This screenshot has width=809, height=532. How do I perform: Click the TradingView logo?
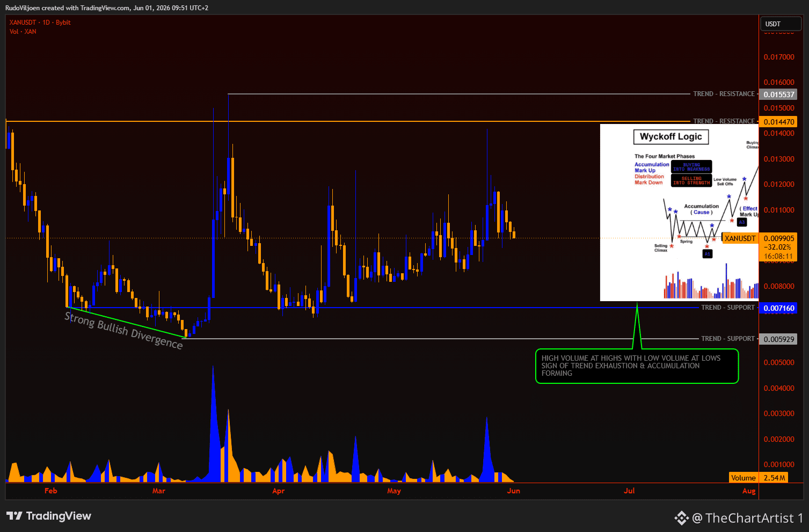pos(49,516)
